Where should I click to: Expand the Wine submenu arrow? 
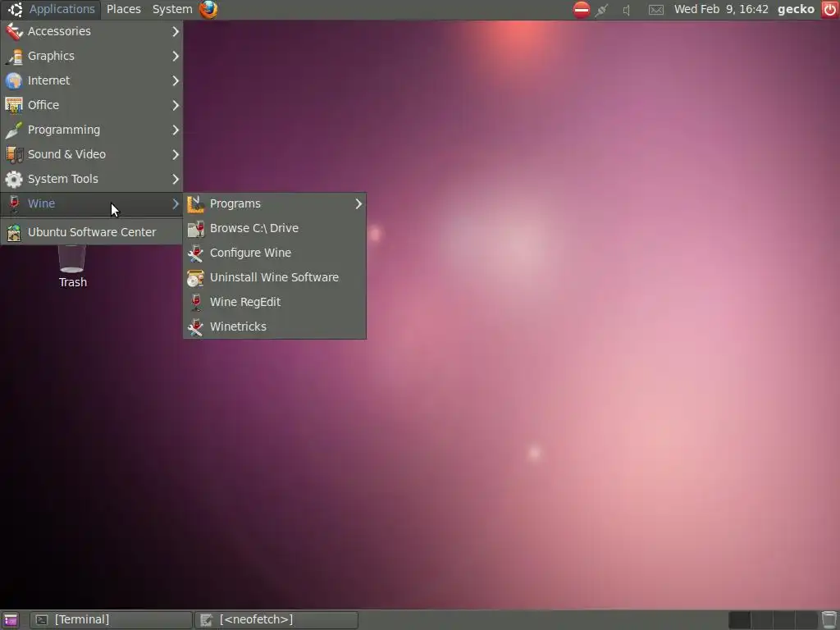(x=176, y=204)
